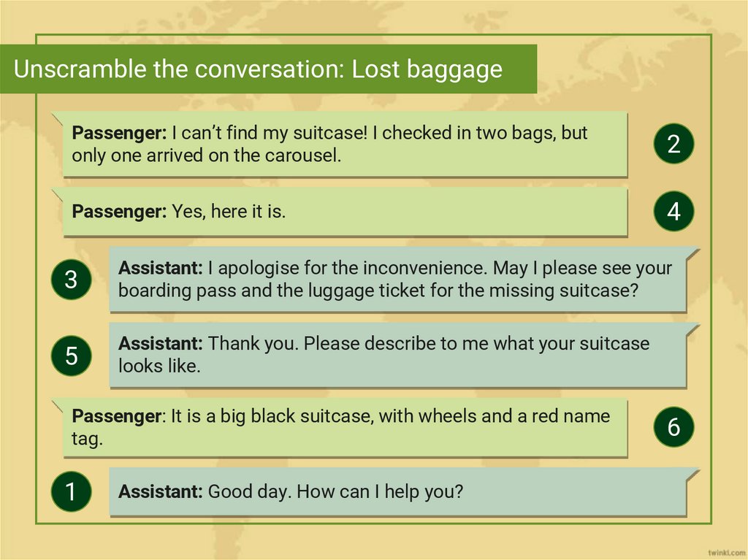Click the 'Unscramble the conversation' title banner
The width and height of the screenshot is (748, 560).
(x=268, y=69)
